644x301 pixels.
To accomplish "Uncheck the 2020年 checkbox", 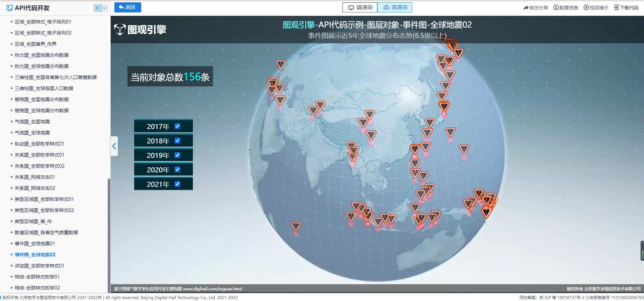I will pyautogui.click(x=178, y=170).
